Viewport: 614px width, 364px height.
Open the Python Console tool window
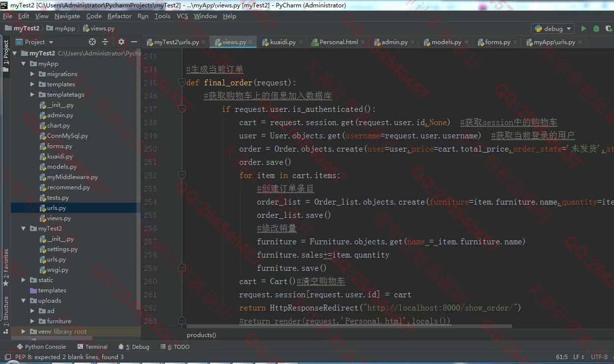[41, 347]
